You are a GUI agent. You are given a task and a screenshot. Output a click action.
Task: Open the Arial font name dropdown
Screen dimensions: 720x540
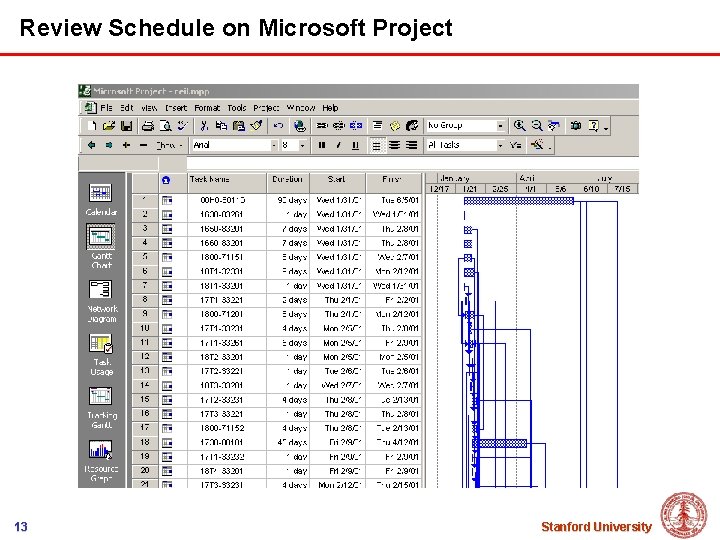(274, 145)
